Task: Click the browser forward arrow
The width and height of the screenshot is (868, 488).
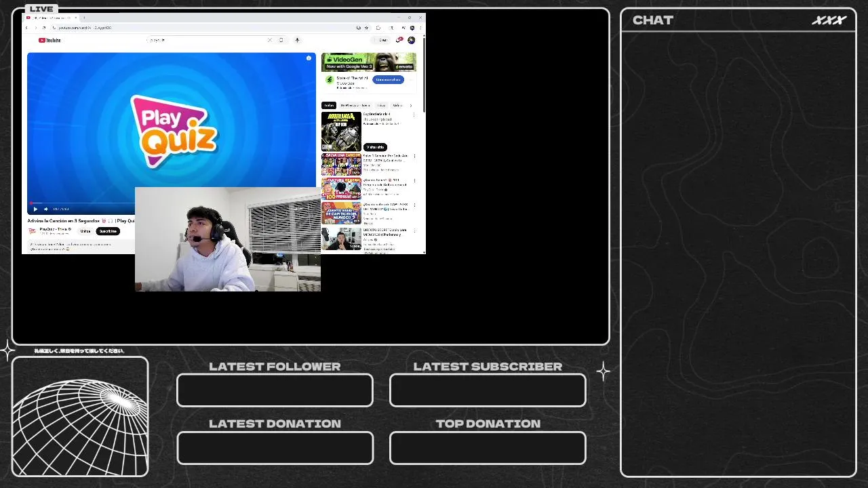Action: [35, 28]
